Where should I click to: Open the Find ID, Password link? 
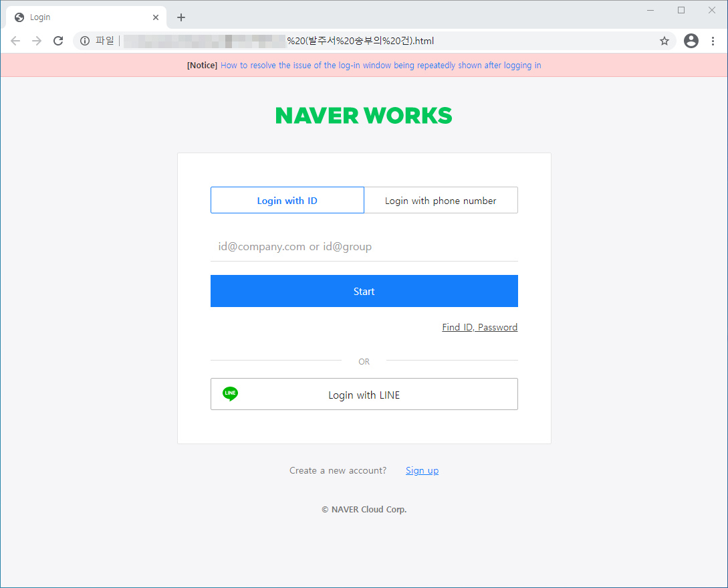click(479, 327)
